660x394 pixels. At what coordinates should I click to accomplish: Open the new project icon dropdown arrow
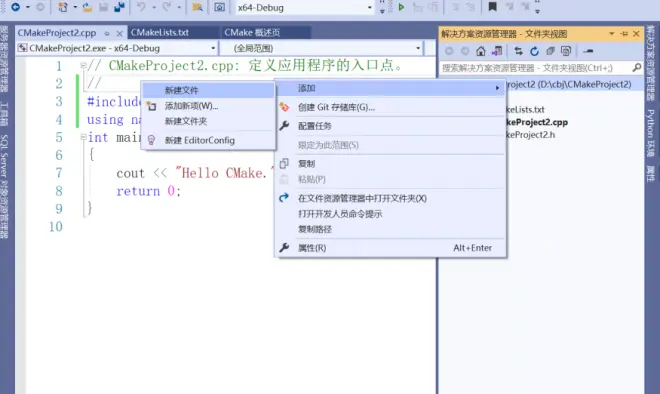pyautogui.click(x=75, y=7)
